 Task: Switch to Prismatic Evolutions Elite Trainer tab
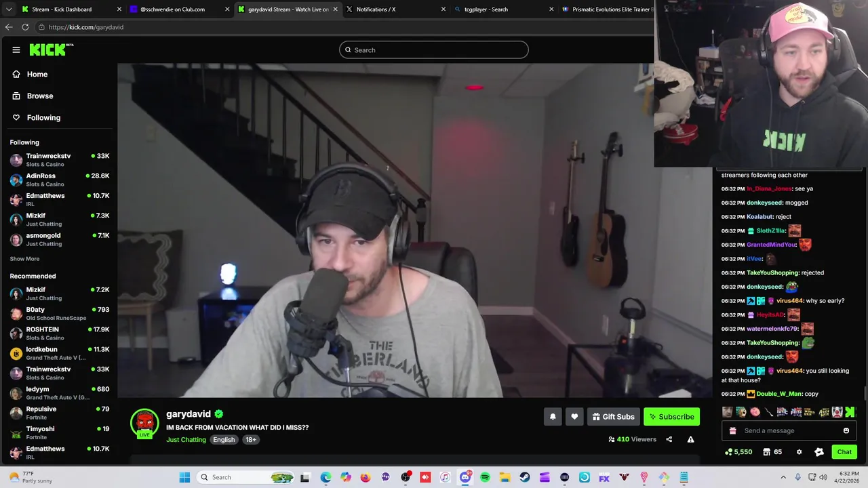(607, 9)
